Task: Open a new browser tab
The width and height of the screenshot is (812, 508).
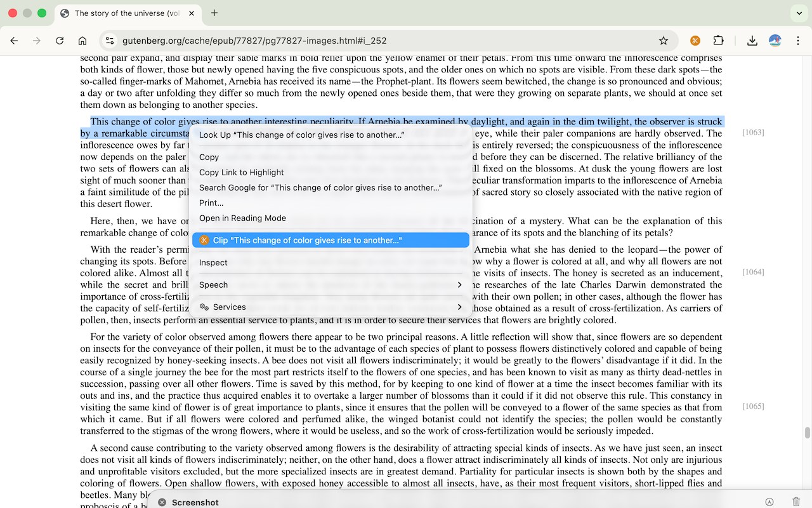Action: 214,13
